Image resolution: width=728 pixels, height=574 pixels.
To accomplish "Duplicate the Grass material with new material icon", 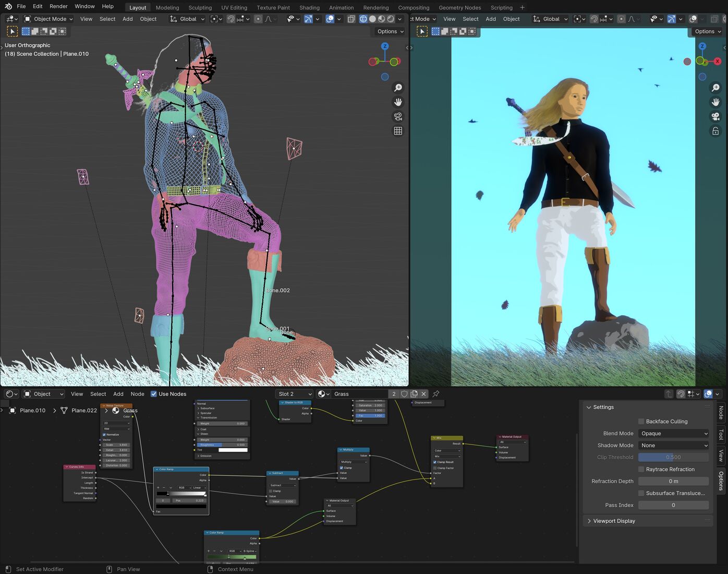I will 414,394.
